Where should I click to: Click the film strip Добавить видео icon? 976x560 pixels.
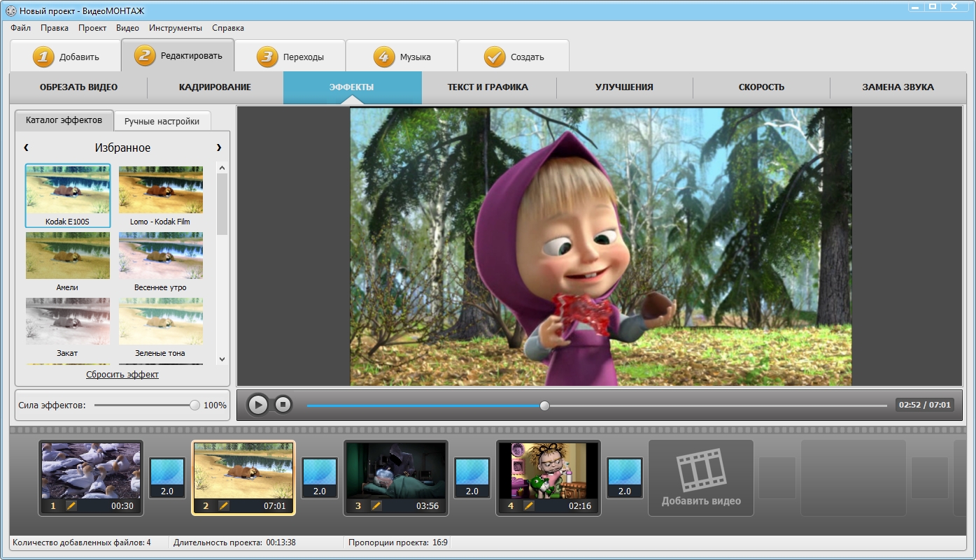(700, 471)
